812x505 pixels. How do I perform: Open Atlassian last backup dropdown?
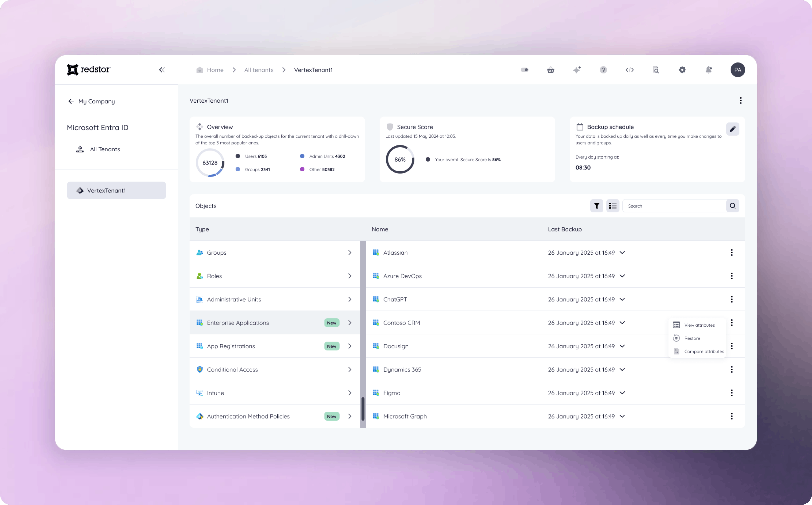(x=622, y=252)
